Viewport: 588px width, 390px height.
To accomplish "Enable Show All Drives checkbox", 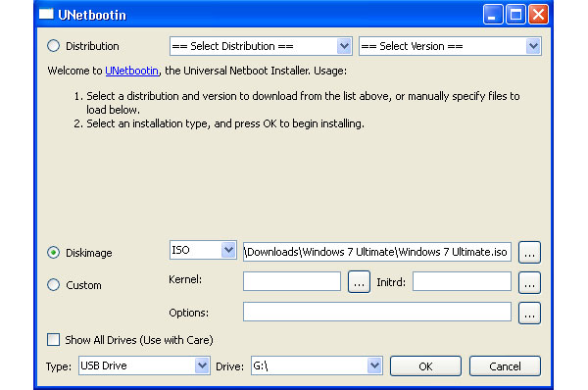I will (x=53, y=340).
